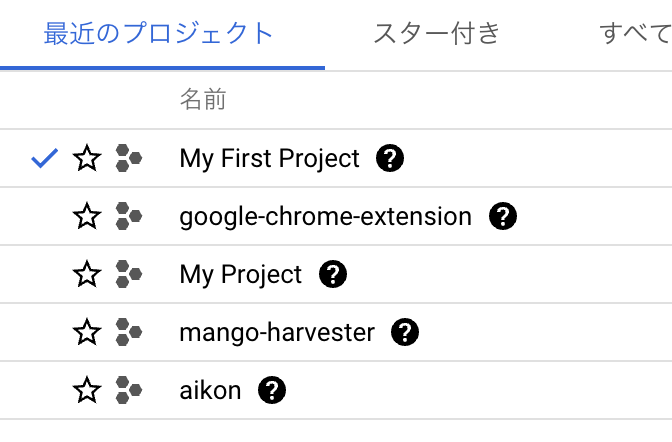Switch to the スター付き tab

tap(437, 34)
